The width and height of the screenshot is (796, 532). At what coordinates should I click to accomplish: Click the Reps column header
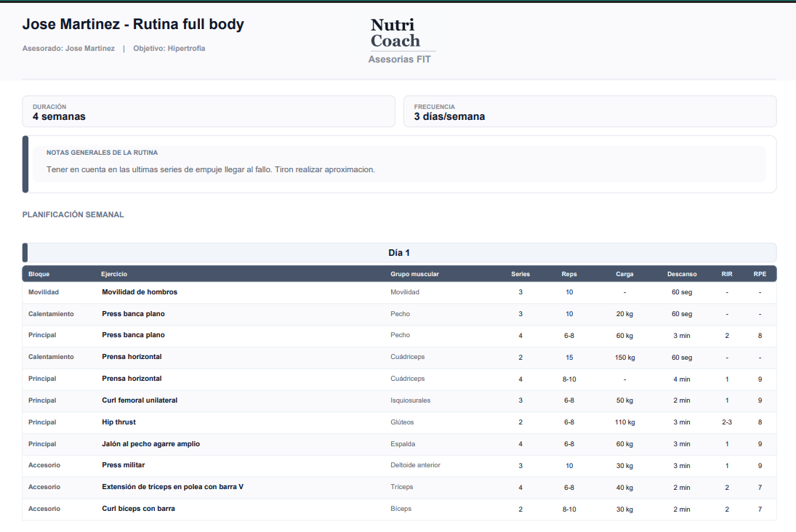tap(569, 274)
